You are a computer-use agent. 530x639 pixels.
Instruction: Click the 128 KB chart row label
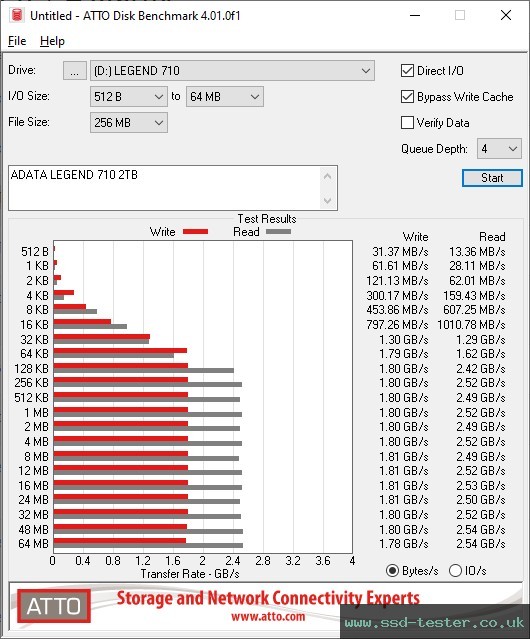[x=31, y=369]
